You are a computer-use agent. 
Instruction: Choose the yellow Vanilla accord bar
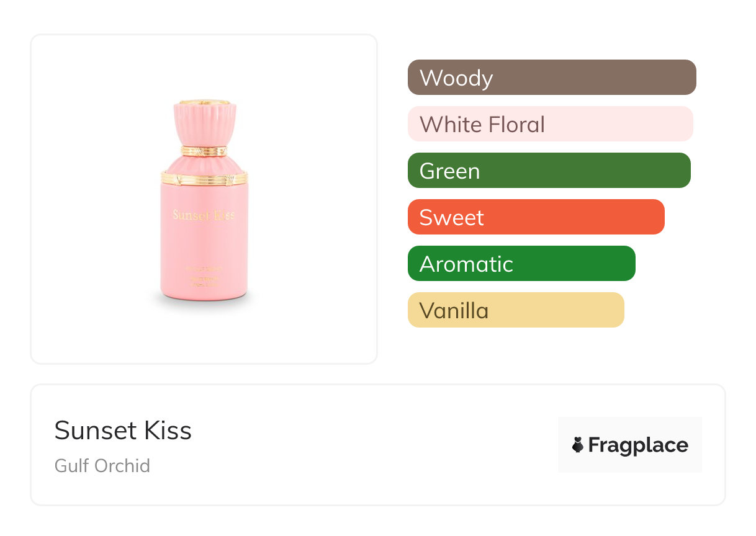click(516, 310)
